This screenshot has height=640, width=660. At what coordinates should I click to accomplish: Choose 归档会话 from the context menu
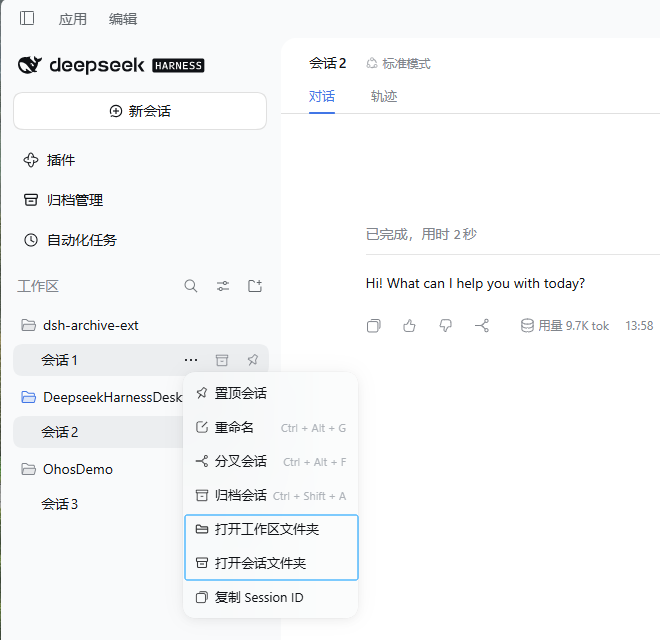271,496
